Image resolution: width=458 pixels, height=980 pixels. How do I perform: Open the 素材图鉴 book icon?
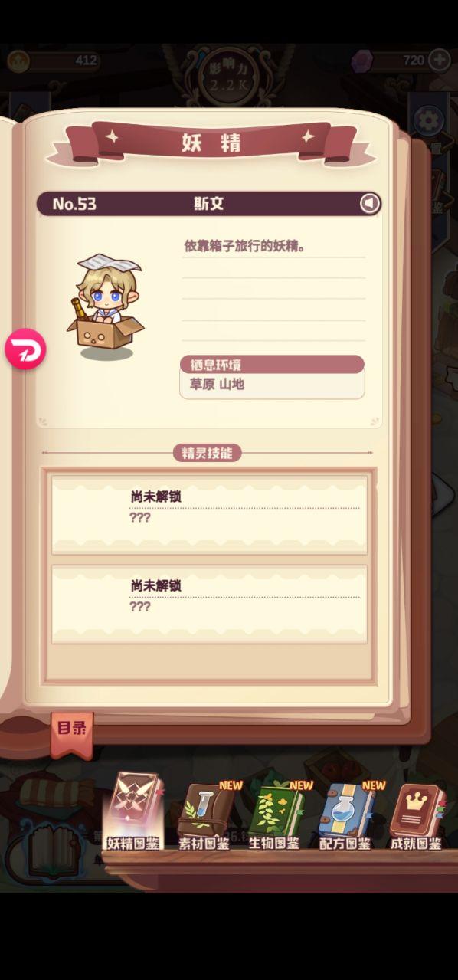204,814
